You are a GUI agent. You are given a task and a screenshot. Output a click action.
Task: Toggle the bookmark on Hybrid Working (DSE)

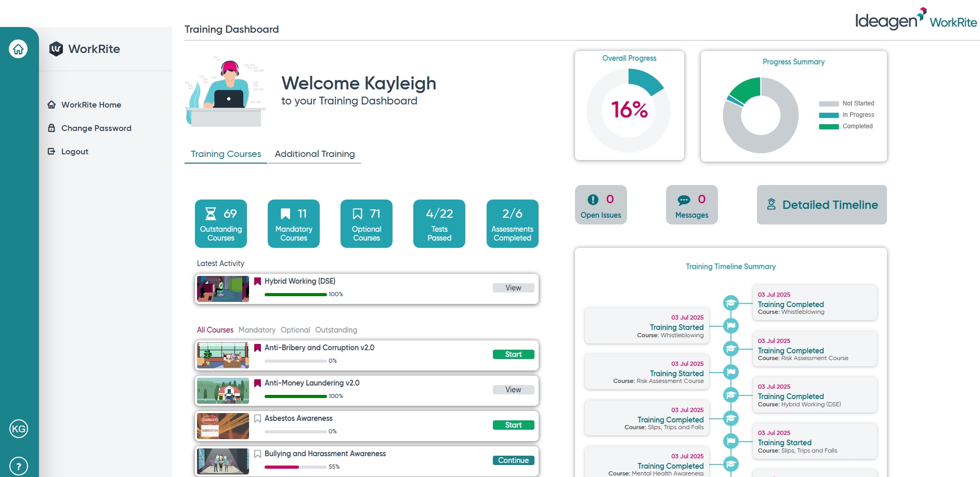click(257, 281)
